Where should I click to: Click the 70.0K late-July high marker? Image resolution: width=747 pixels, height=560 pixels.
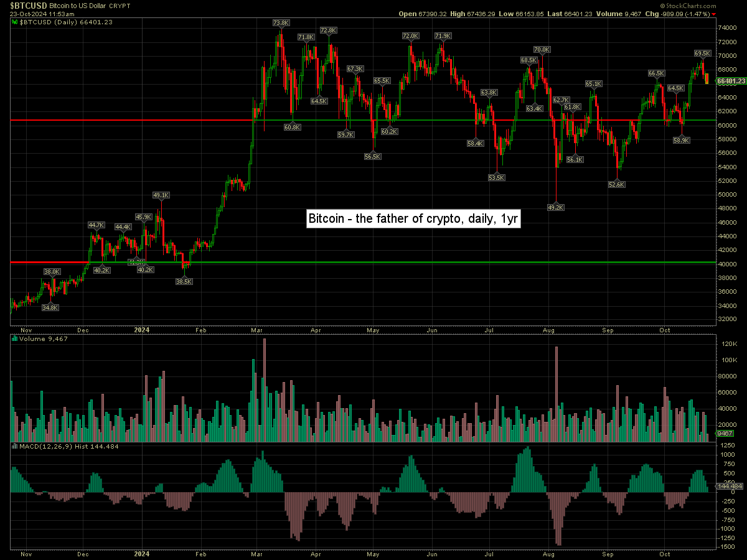[542, 50]
